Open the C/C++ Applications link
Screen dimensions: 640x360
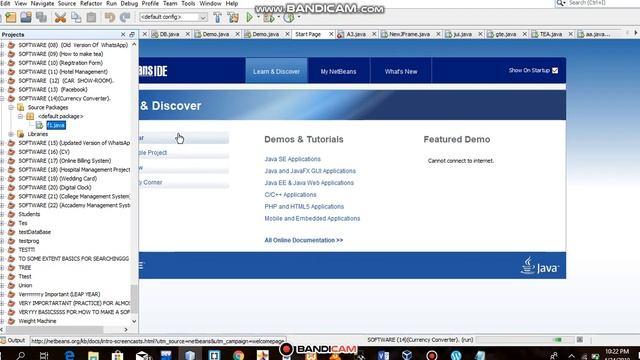290,195
